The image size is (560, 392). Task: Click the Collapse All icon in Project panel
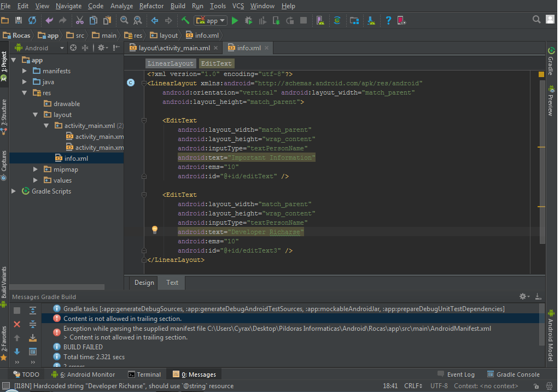(85, 48)
